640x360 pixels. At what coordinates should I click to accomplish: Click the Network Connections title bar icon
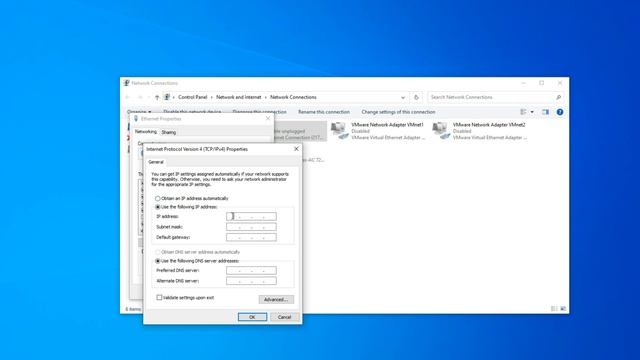pos(126,83)
